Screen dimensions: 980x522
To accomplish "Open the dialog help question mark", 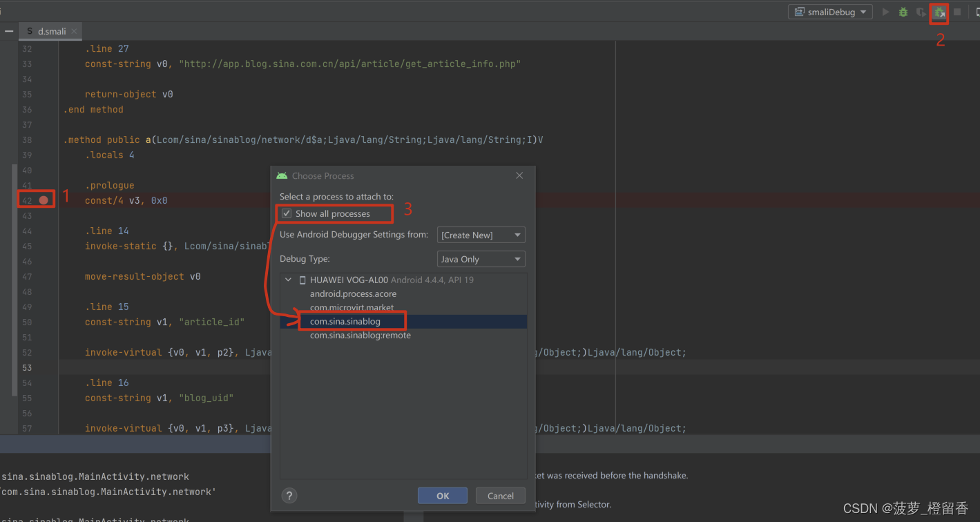I will point(289,495).
